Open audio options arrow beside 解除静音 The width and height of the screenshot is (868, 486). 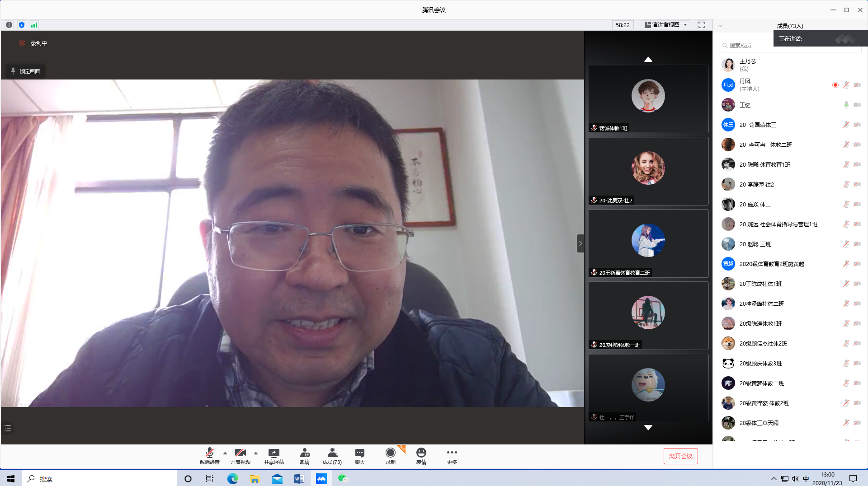point(225,453)
